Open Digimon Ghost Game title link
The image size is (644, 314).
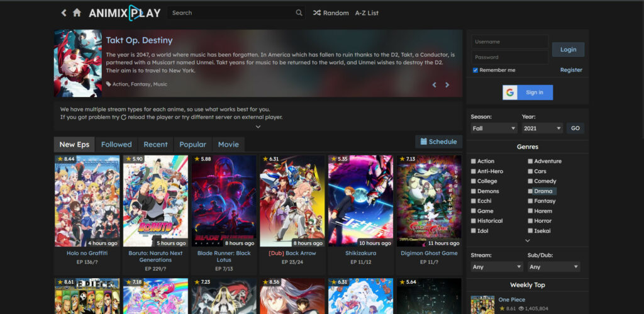(429, 253)
